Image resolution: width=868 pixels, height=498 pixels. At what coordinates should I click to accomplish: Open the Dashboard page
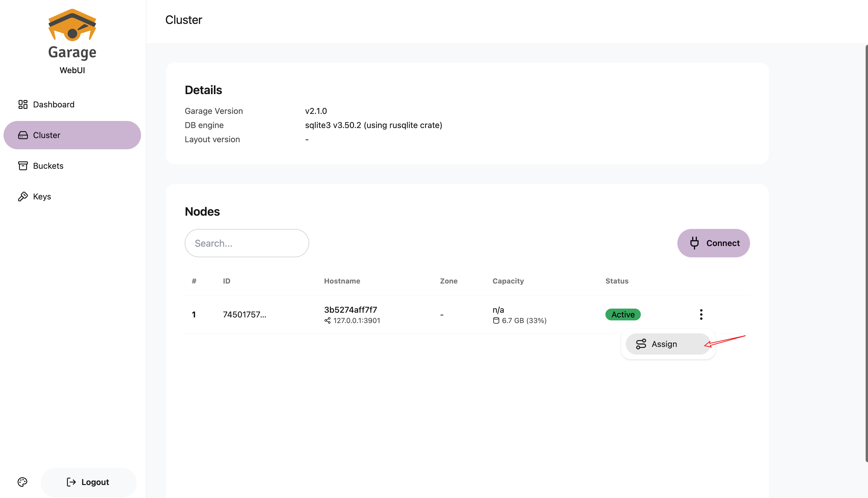[x=54, y=104]
